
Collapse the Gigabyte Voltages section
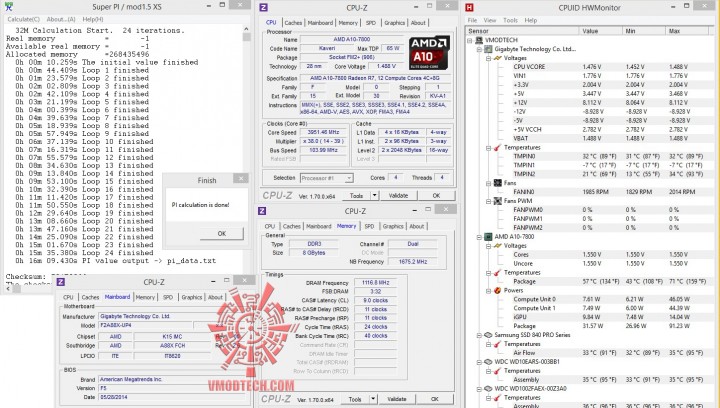click(x=489, y=58)
